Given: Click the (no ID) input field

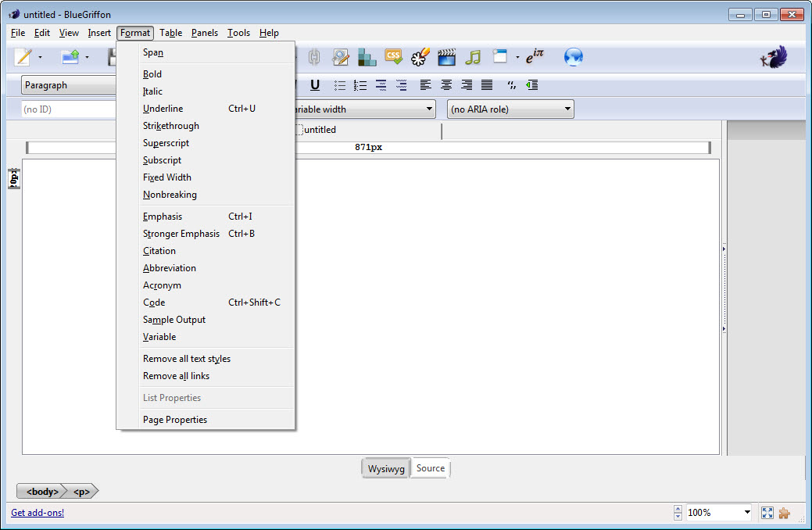Looking at the screenshot, I should point(69,109).
